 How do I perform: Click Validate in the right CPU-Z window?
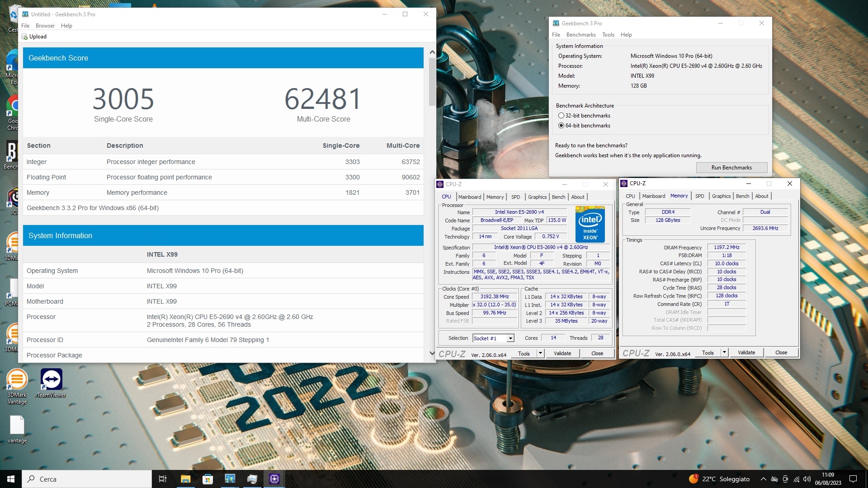[746, 352]
